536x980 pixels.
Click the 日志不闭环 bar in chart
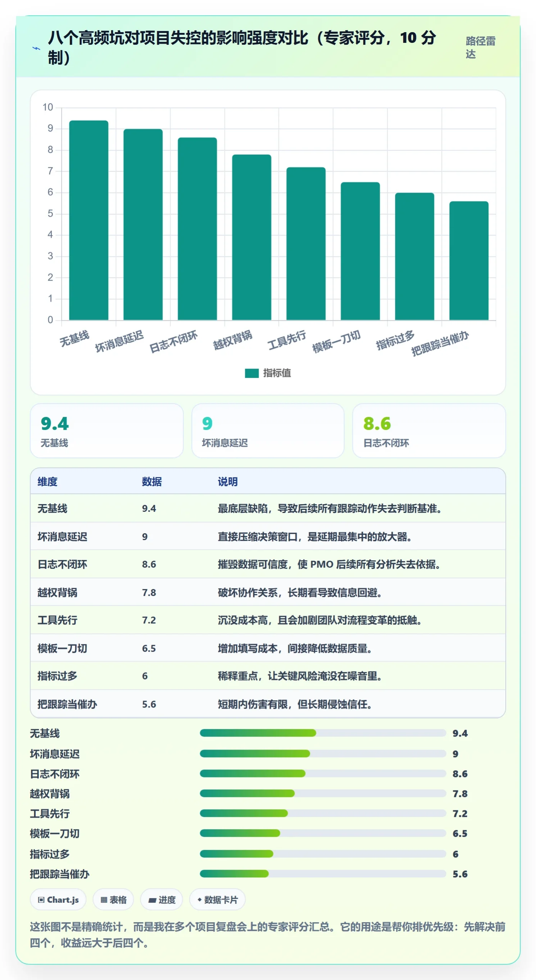click(x=197, y=229)
